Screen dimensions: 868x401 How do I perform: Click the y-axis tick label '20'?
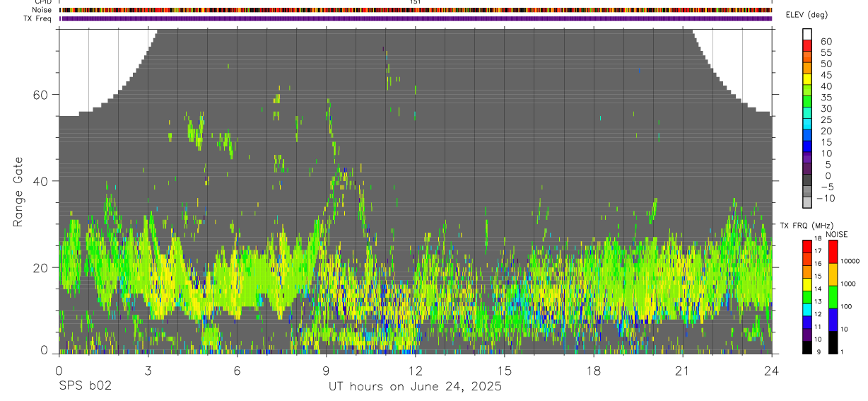[x=40, y=268]
